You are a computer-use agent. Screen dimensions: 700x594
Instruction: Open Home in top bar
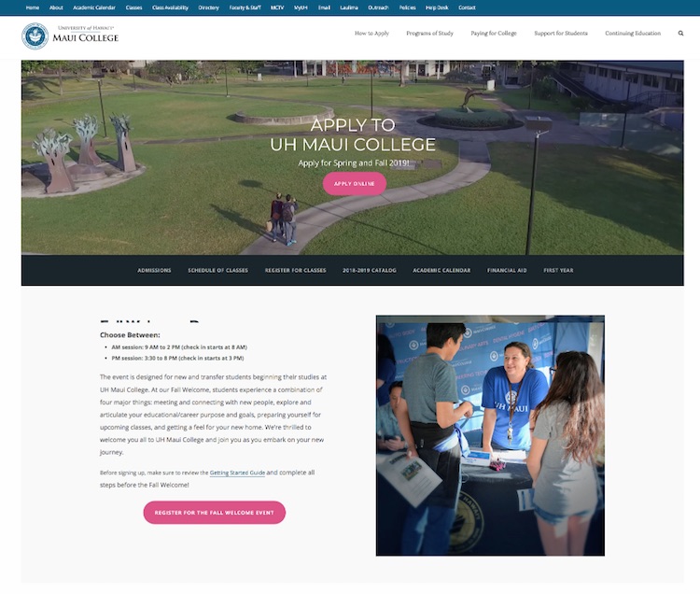coord(33,7)
